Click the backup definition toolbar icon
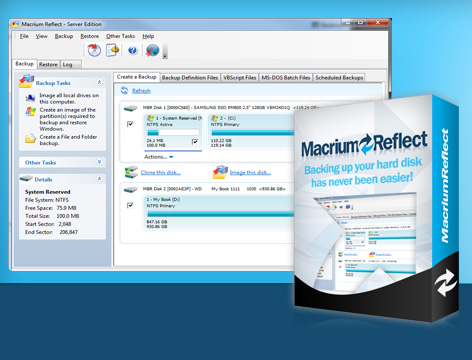Screen dimensions: 472x360 click(113, 50)
